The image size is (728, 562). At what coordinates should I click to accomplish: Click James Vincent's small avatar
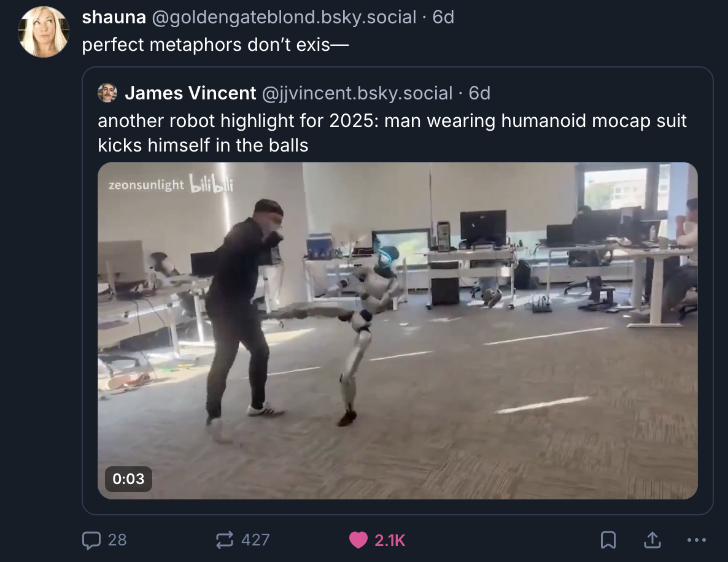pyautogui.click(x=107, y=93)
